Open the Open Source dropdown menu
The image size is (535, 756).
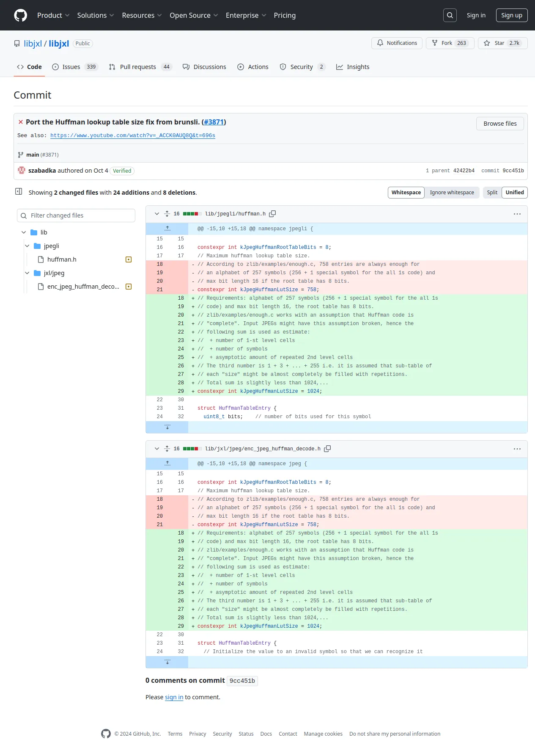tap(194, 15)
